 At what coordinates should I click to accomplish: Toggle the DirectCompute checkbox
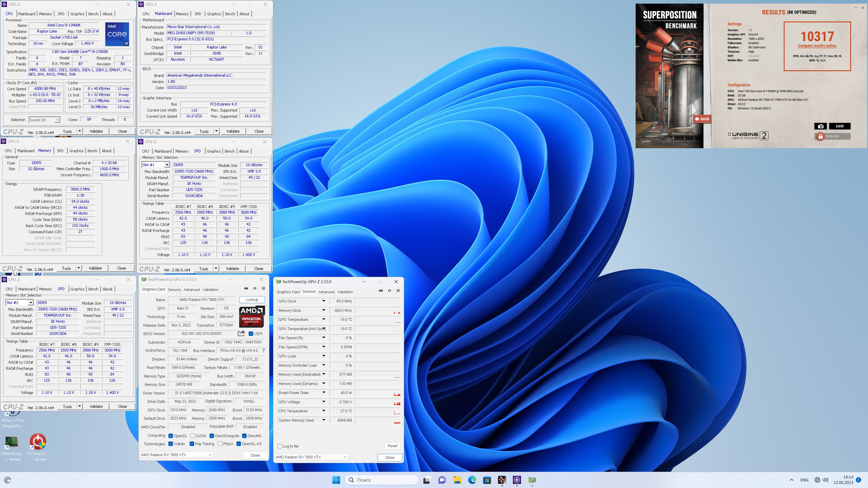[212, 436]
